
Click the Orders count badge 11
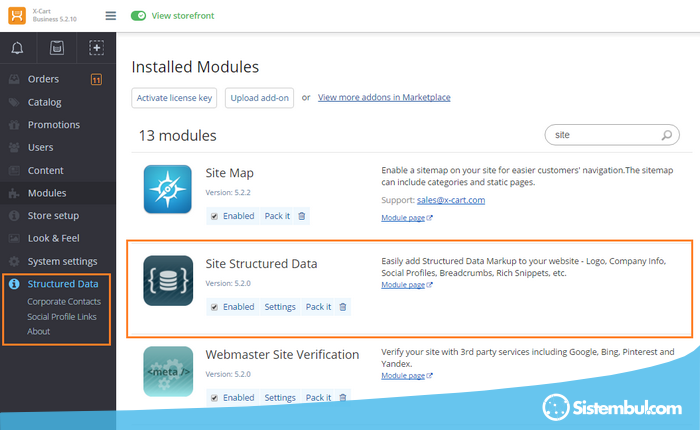coord(96,79)
